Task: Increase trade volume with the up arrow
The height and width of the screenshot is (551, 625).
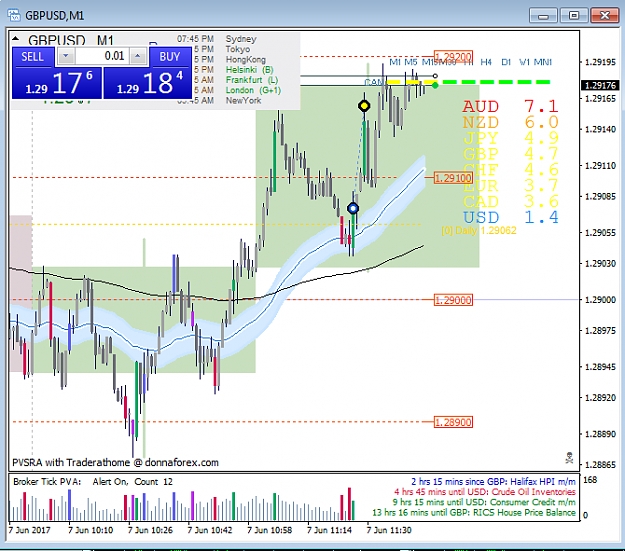Action: coord(138,56)
